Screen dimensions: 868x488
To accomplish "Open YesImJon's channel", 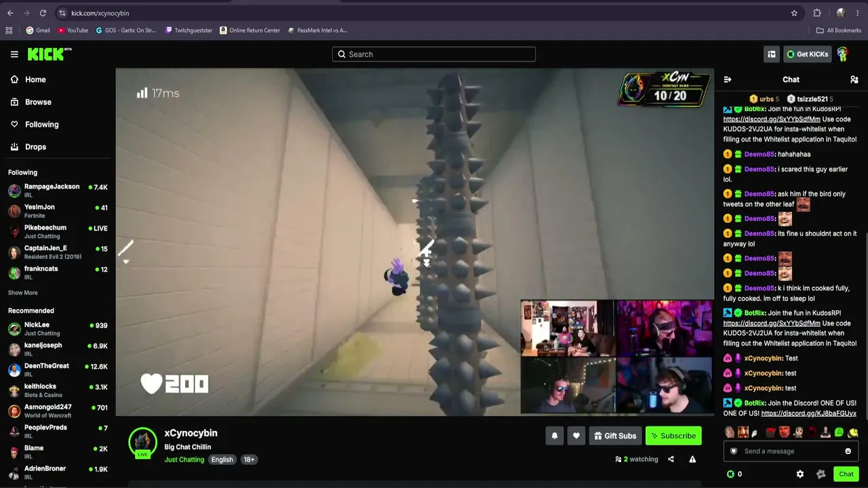I will 58,211.
